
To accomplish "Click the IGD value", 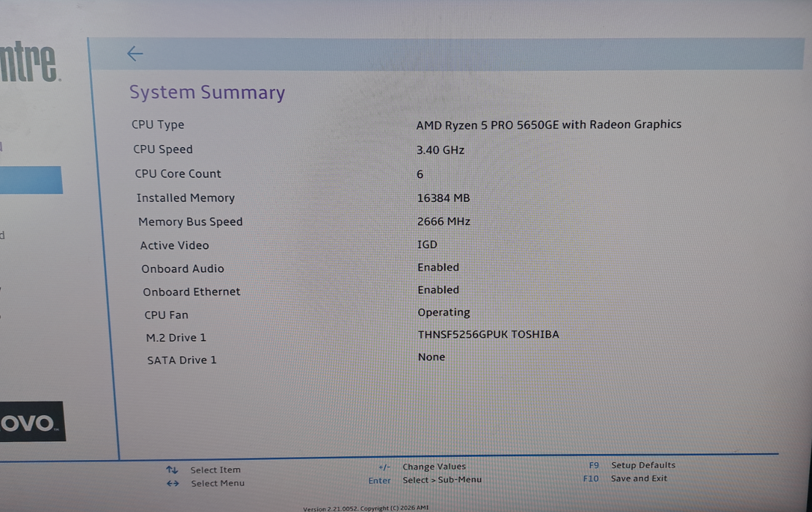I will [x=428, y=244].
